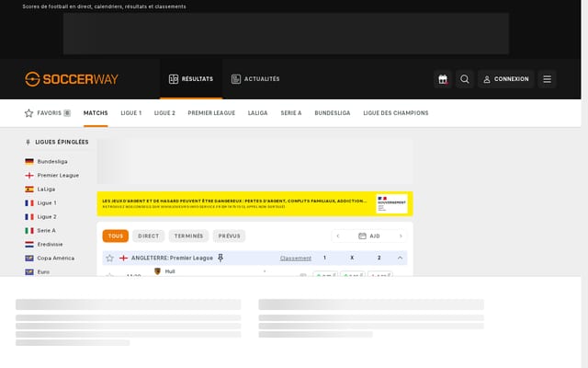The height and width of the screenshot is (368, 588).
Task: Collapse the Premier League section chevron
Action: pos(400,258)
